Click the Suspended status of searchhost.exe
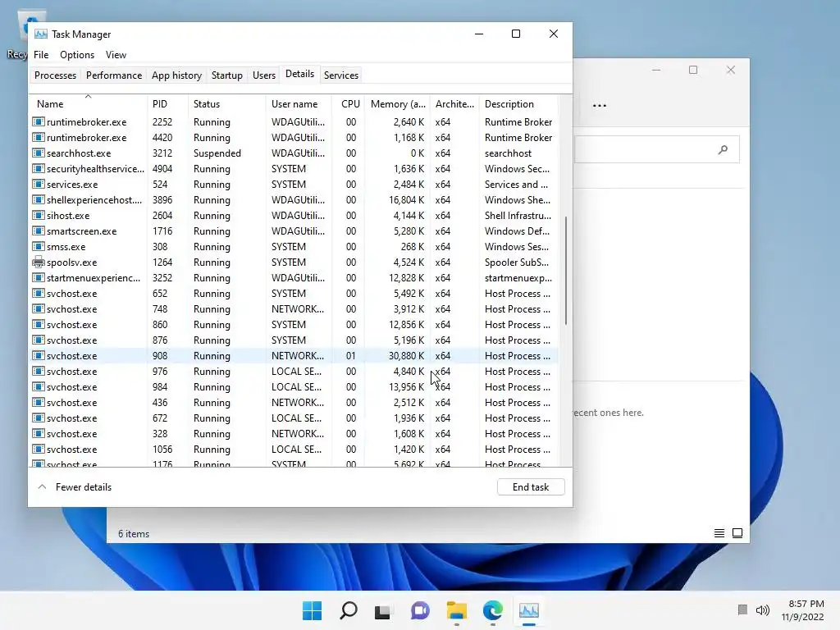This screenshot has height=630, width=840. (x=217, y=153)
